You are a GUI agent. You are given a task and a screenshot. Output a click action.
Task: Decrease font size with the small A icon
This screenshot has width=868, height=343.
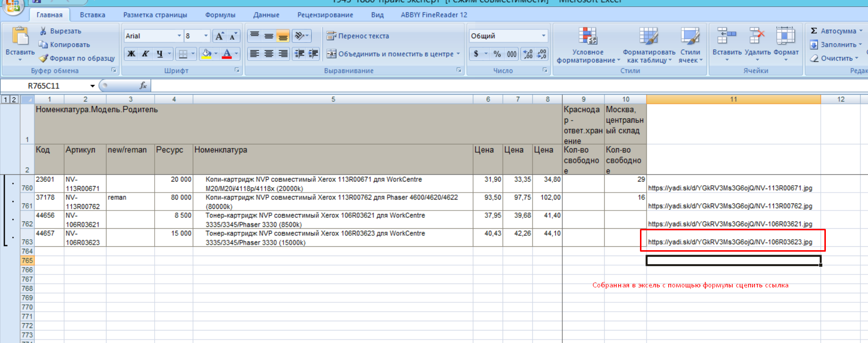tap(233, 36)
